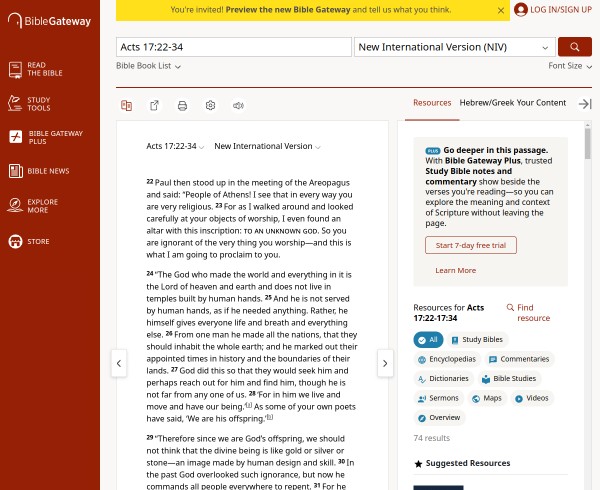Click Start 7-day free trial button
Viewport: 600px width, 490px height.
(x=471, y=245)
